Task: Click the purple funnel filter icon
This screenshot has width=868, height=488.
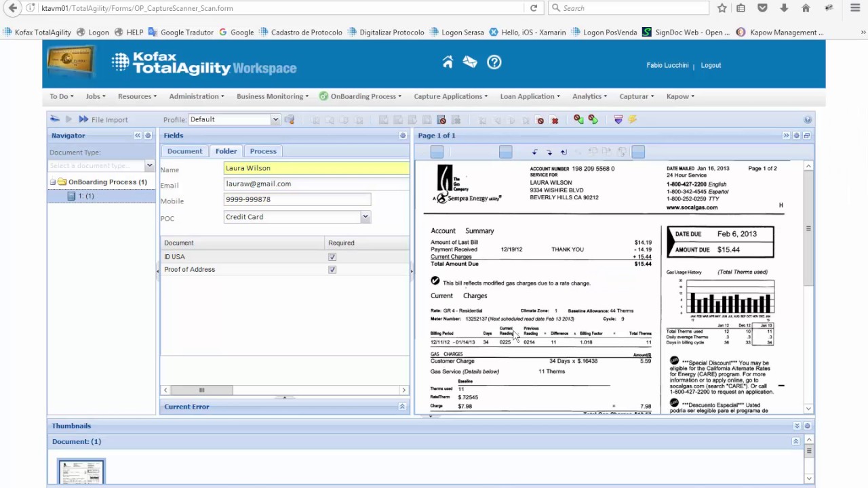Action: point(618,120)
